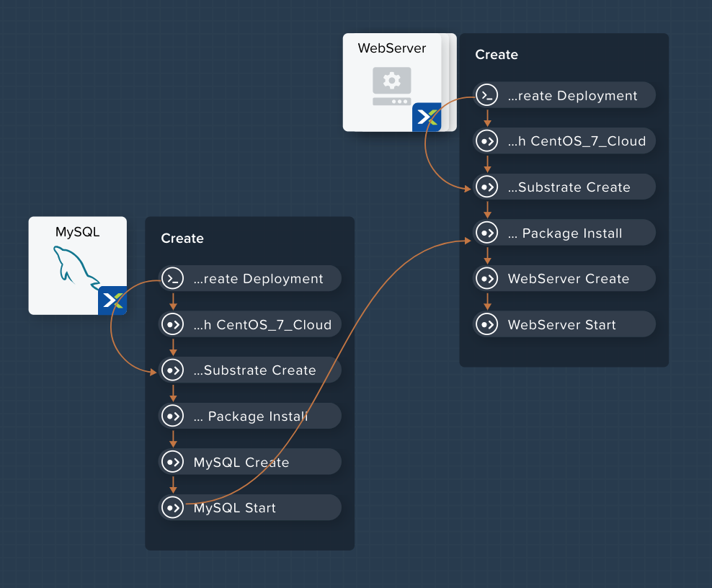Click the WebServer gear server icon
Viewport: 712px width, 588px height.
click(x=392, y=86)
